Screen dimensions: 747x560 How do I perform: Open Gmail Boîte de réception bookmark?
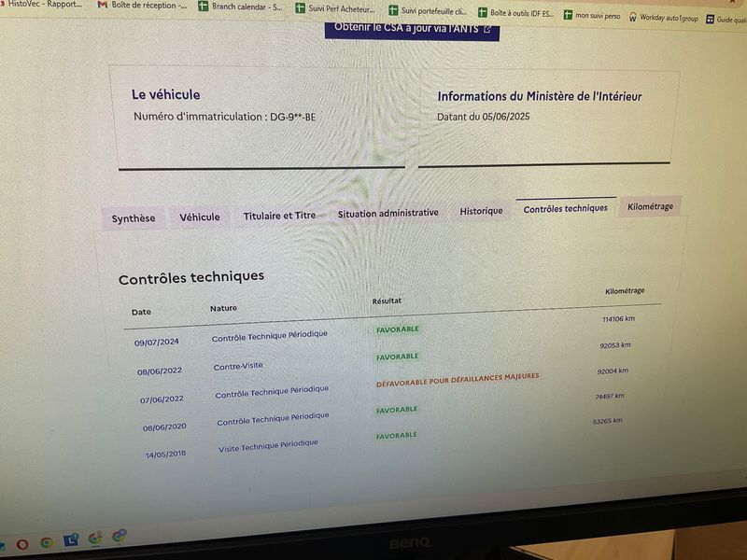point(143,6)
